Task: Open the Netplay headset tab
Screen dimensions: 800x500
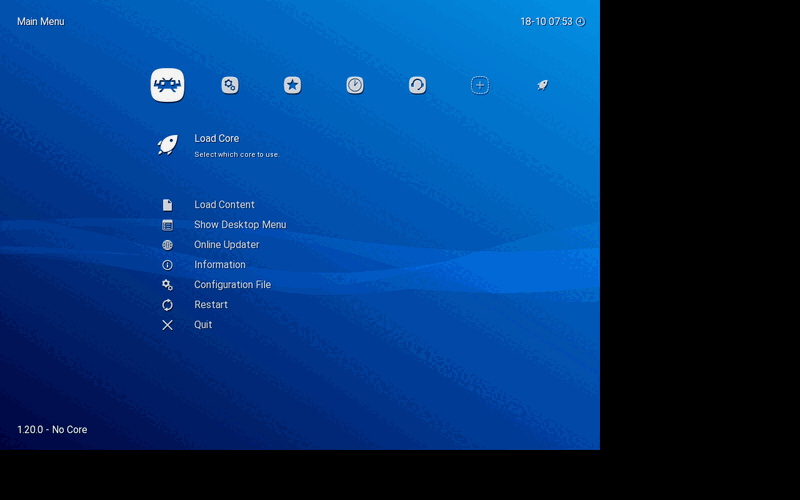Action: pyautogui.click(x=417, y=85)
